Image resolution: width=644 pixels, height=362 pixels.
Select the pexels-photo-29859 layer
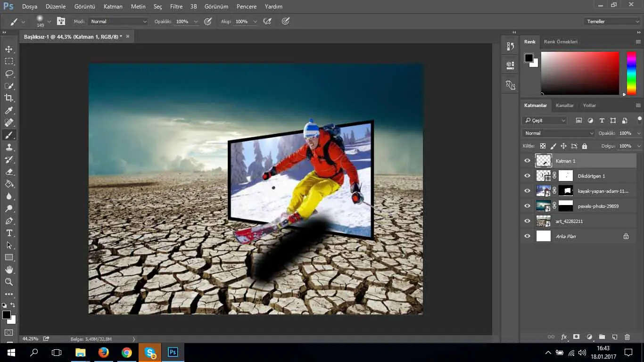tap(598, 206)
